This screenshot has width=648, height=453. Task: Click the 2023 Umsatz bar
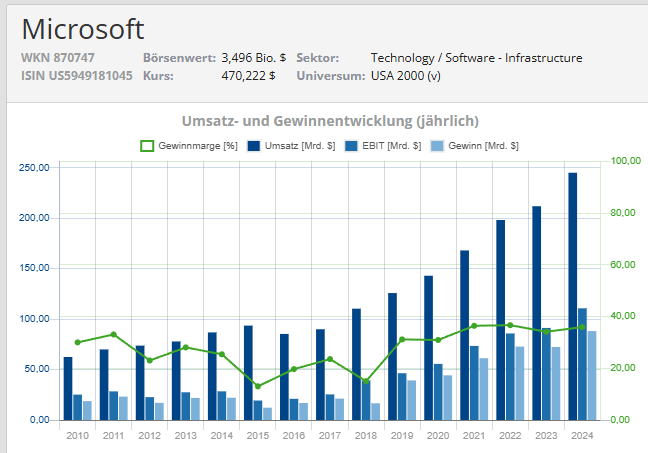(x=537, y=313)
